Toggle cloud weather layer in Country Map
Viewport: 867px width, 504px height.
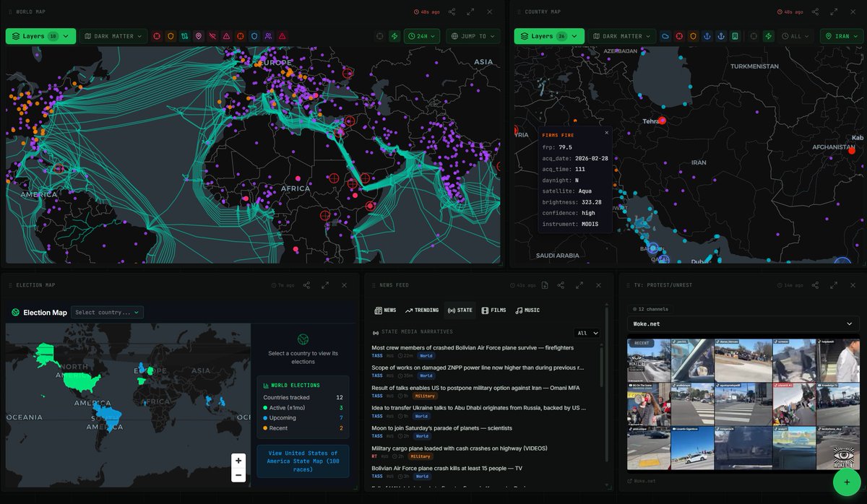(665, 36)
